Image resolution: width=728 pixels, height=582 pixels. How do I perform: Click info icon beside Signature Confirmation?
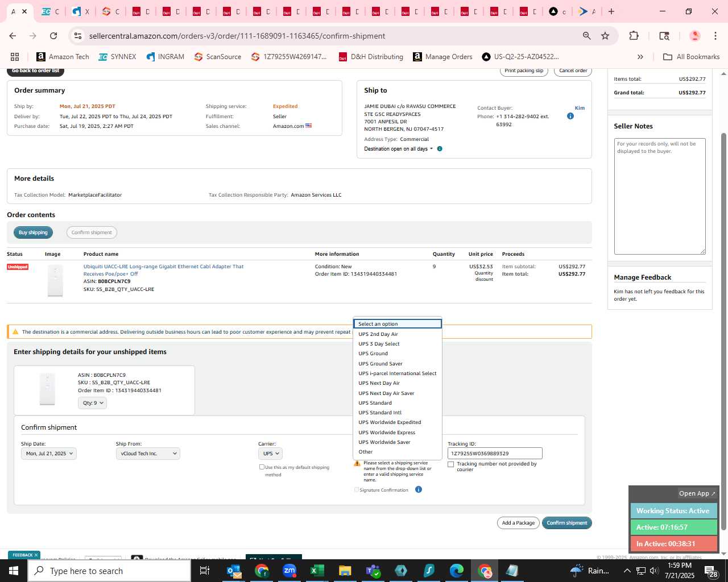(419, 490)
